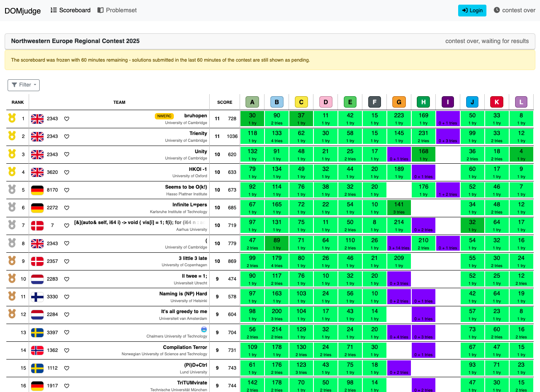Image resolution: width=540 pixels, height=392 pixels.
Task: Toggle favorite heart for HKOI -1
Action: tap(67, 172)
